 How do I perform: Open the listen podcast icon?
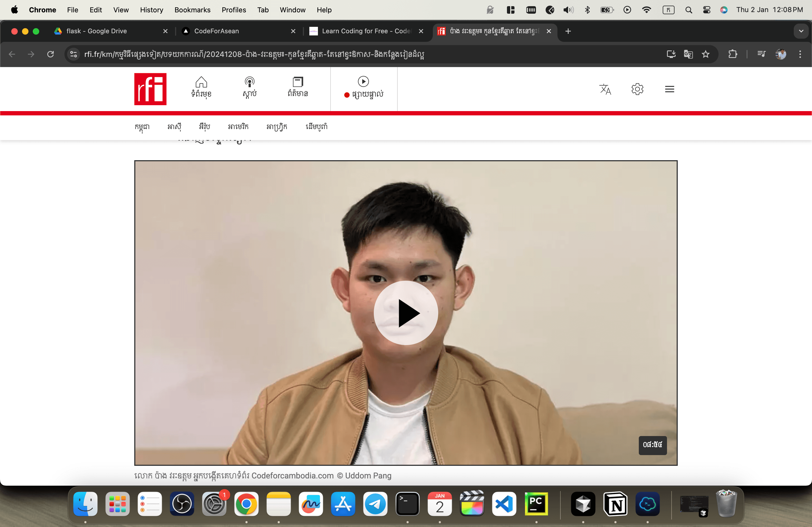(x=250, y=87)
